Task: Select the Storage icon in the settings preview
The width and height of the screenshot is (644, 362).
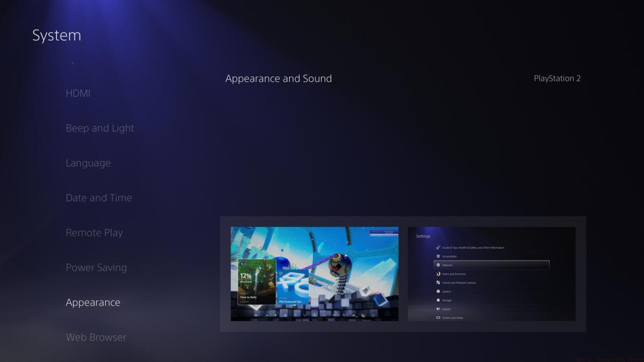Action: click(x=438, y=300)
